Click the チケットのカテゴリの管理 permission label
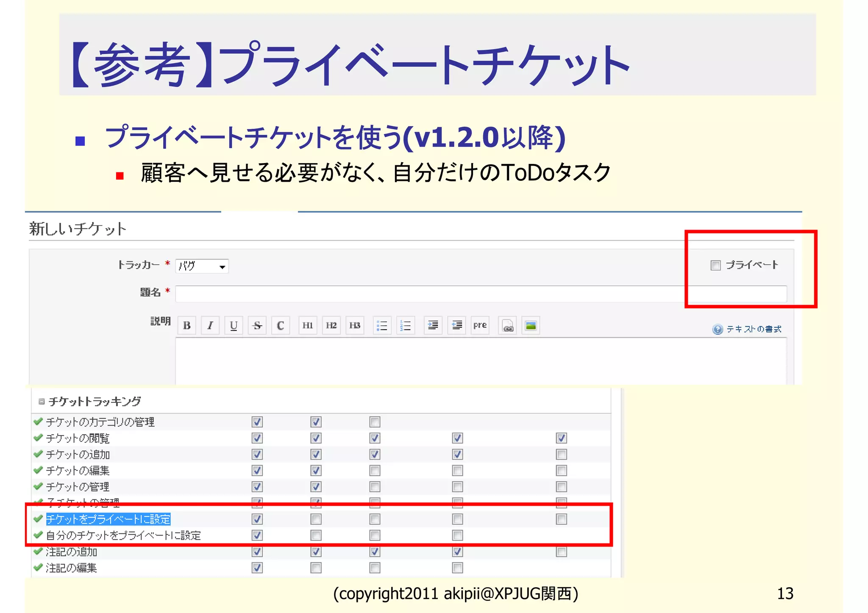This screenshot has width=868, height=613. tap(100, 422)
